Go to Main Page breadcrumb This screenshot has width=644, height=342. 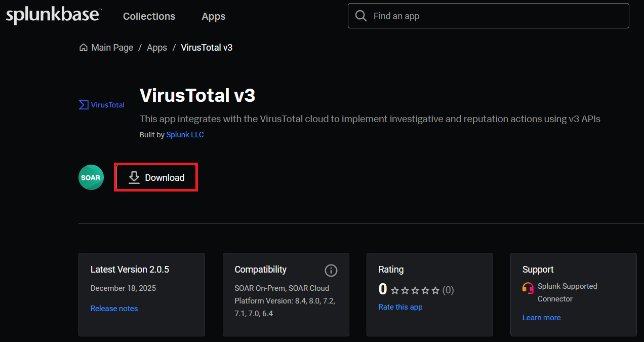[112, 48]
